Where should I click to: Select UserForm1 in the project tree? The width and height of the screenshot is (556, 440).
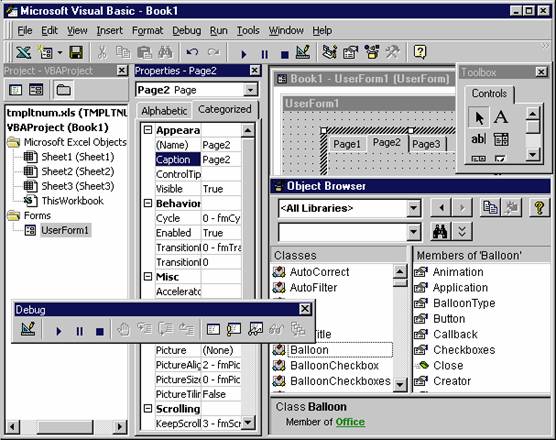point(65,230)
